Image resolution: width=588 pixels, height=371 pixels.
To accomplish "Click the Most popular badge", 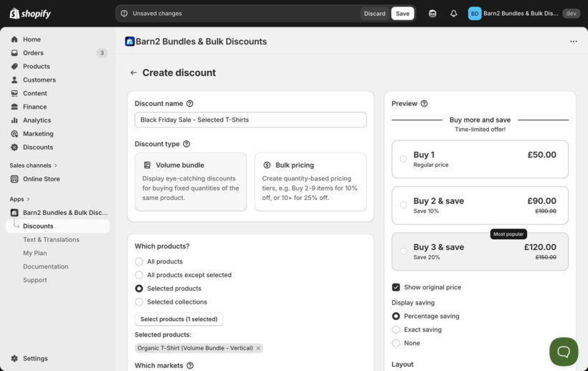I will coord(508,234).
